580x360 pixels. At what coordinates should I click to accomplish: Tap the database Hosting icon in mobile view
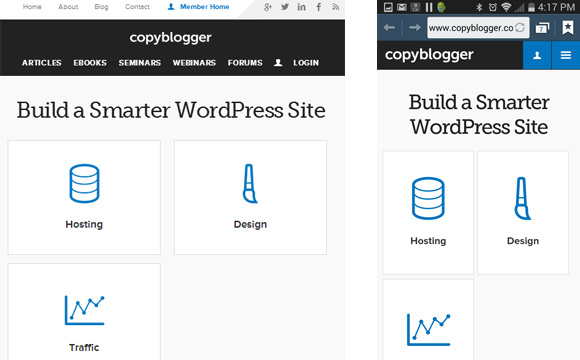tap(428, 198)
